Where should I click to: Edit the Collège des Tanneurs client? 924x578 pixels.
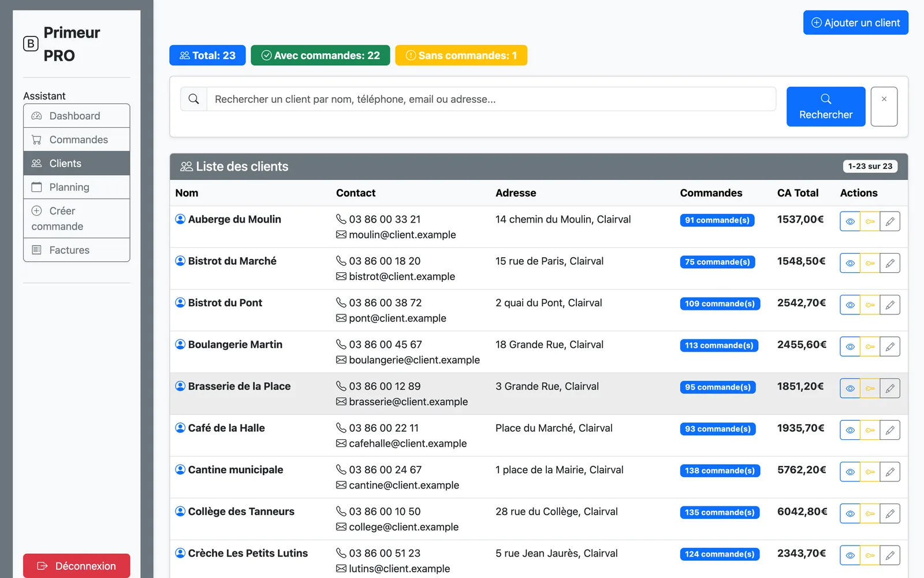890,513
